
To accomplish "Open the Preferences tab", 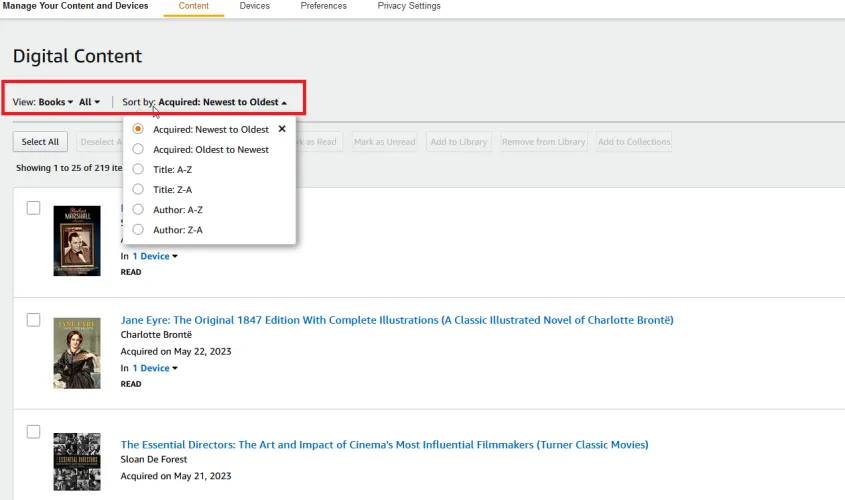I will coord(323,6).
